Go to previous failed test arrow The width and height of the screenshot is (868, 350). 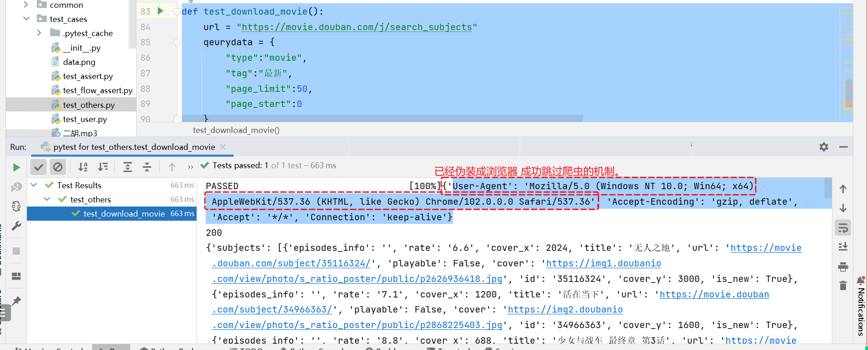(x=172, y=167)
